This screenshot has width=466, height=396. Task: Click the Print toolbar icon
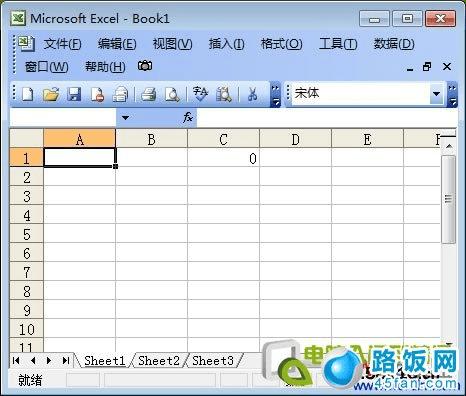point(148,94)
